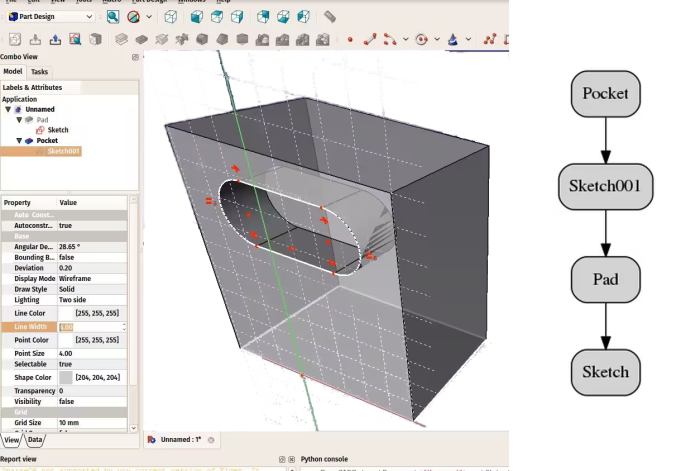Viewport: 700px width, 471px height.
Task: Collapse the Pad tree node
Action: pos(19,120)
